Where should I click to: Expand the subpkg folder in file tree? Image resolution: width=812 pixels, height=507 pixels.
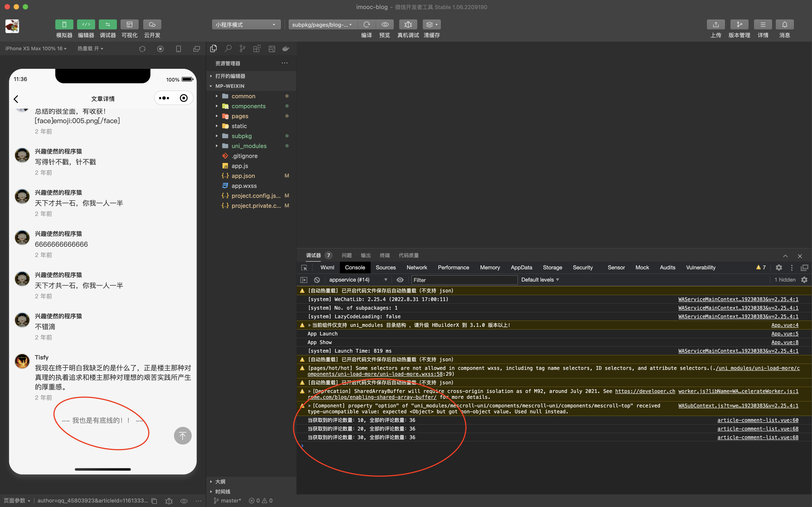(216, 136)
